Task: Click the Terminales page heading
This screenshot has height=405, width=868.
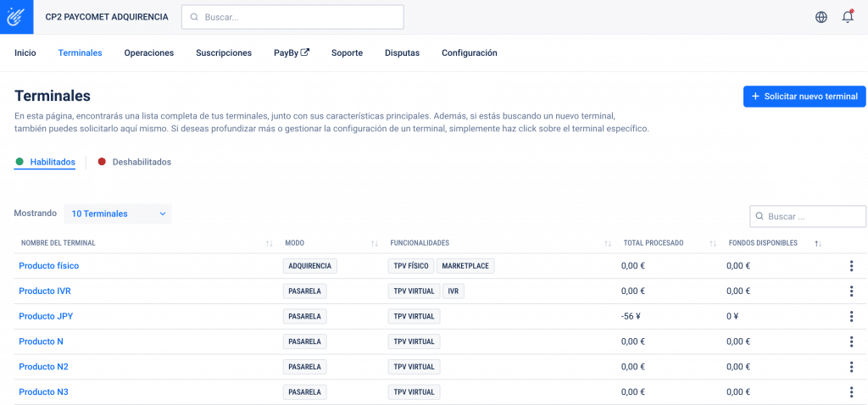Action: pyautogui.click(x=53, y=96)
